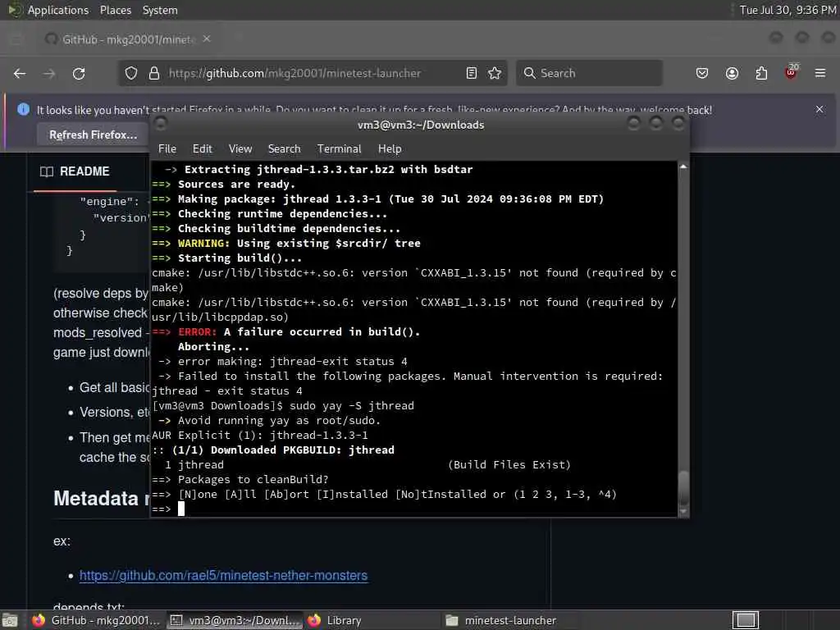Open the System panel menu

(x=160, y=10)
